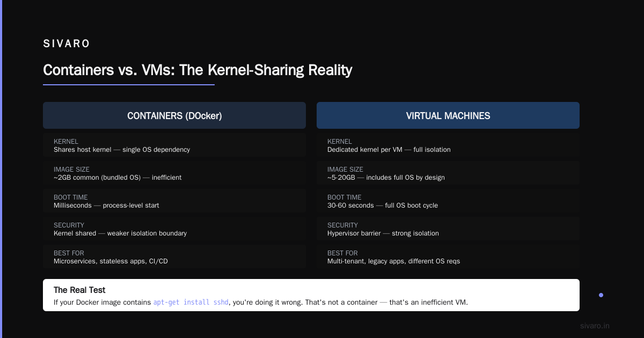Click the 'apt-get install sshd' code snippet
The image size is (644, 338).
[x=191, y=303]
